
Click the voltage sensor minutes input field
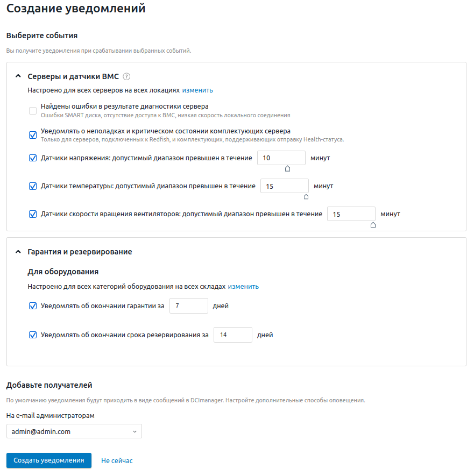click(281, 158)
